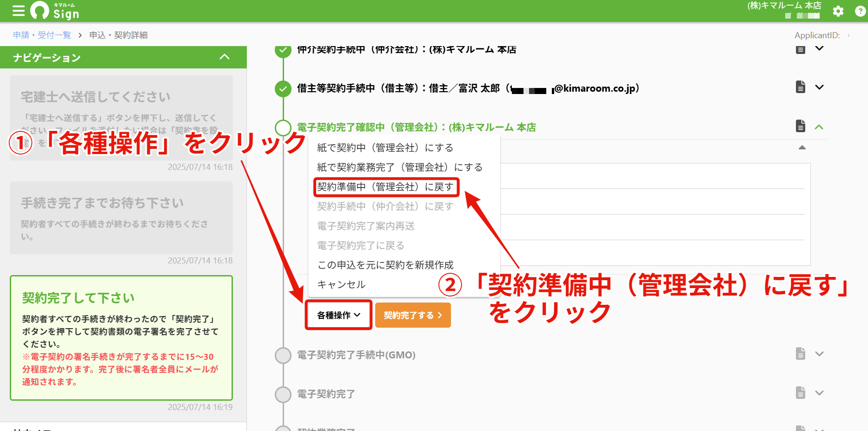Choose キャンセル in the menu
The height and width of the screenshot is (431, 868).
[341, 284]
